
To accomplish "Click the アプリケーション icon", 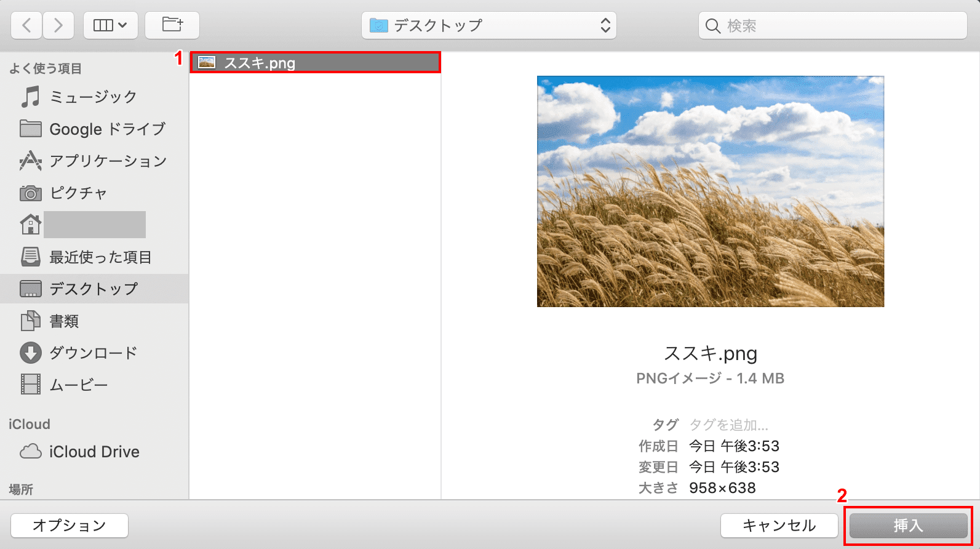I will pos(30,161).
